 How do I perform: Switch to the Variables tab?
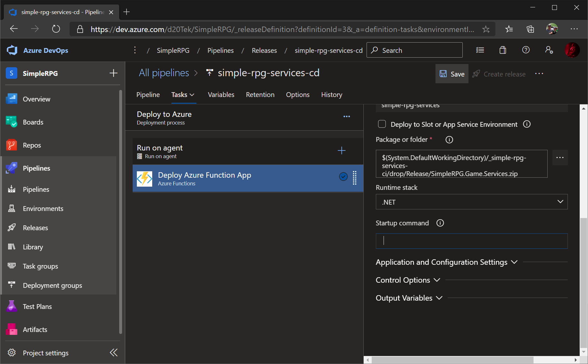(221, 95)
